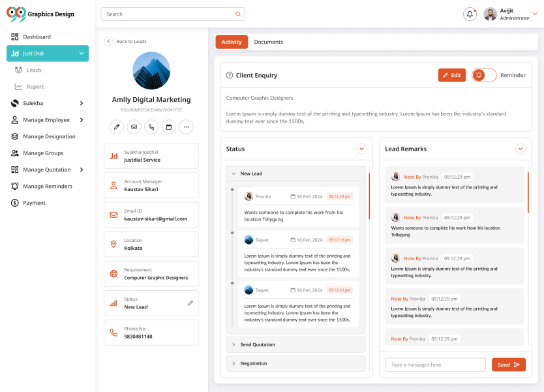Click the Status panel vertical scrollbar
The height and width of the screenshot is (392, 544).
click(x=369, y=196)
